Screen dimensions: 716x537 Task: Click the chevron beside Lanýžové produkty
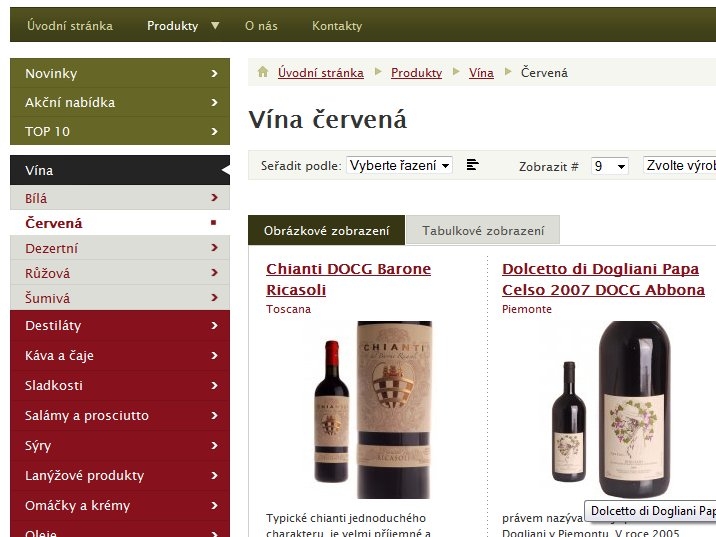click(x=214, y=476)
